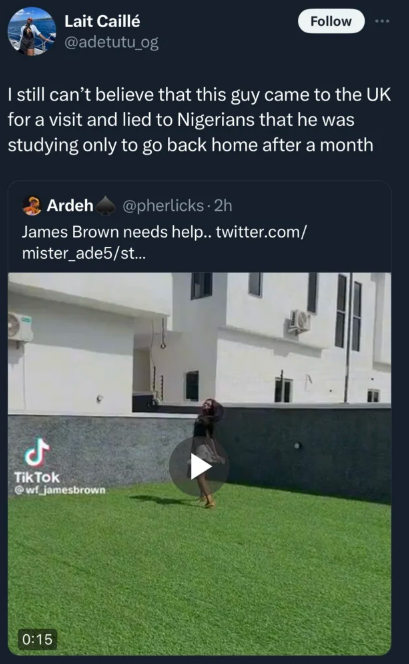Viewport: 409px width, 664px height.
Task: Click the @wf_jamesbrown watermark text
Action: point(60,490)
